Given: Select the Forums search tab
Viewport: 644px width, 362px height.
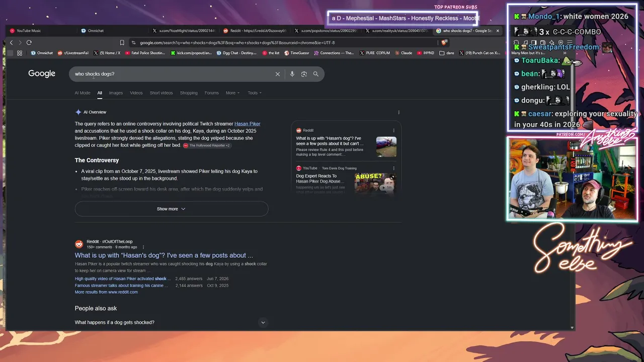Looking at the screenshot, I should (x=211, y=93).
